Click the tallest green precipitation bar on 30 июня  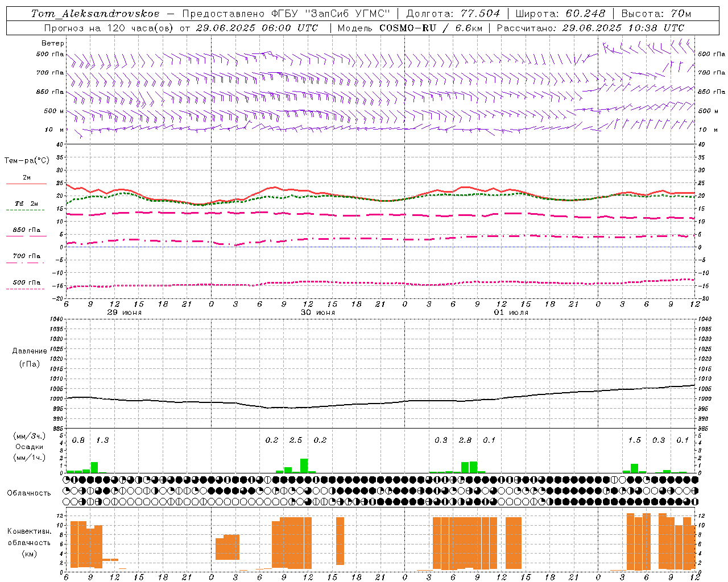[x=304, y=465]
